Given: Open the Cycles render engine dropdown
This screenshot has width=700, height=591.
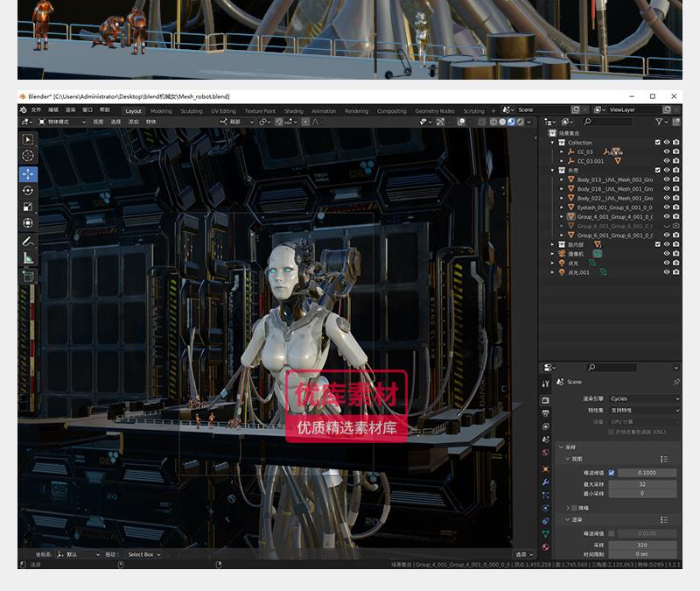Looking at the screenshot, I should point(645,398).
